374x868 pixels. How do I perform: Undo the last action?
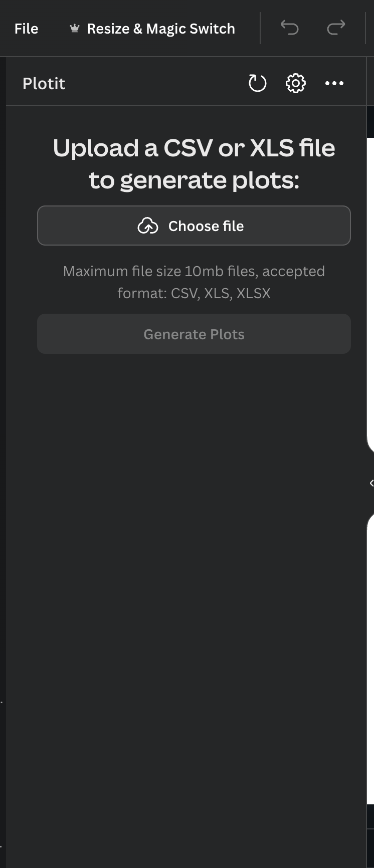coord(289,28)
